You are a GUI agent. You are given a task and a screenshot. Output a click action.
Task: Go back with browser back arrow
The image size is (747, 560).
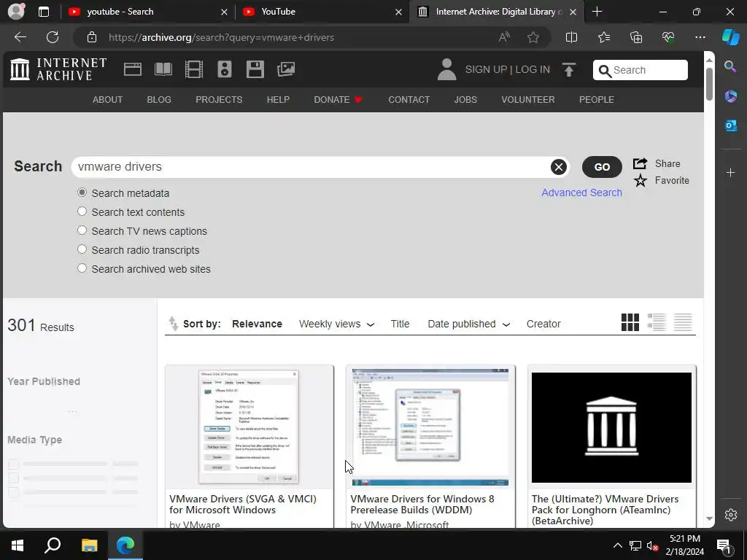click(x=20, y=37)
